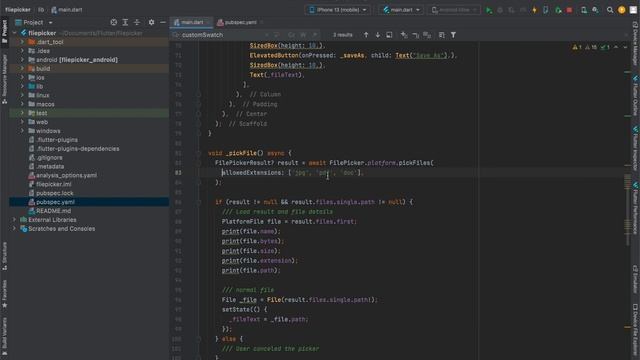This screenshot has height=360, width=640.
Task: Select pubspec.lock in project tree
Action: 55,193
